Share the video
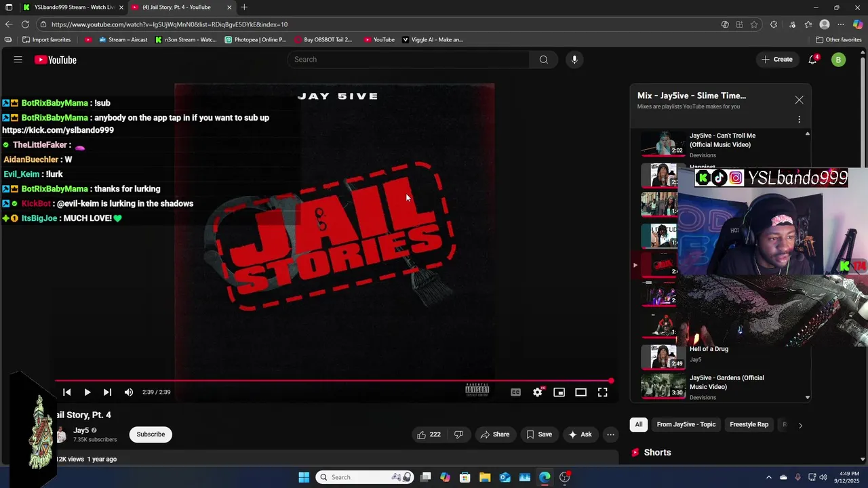 pos(495,434)
